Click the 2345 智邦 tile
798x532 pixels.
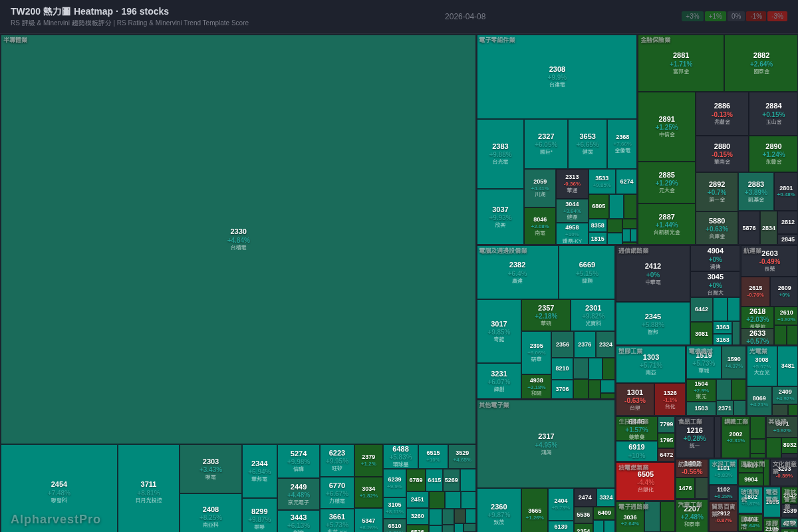click(653, 324)
